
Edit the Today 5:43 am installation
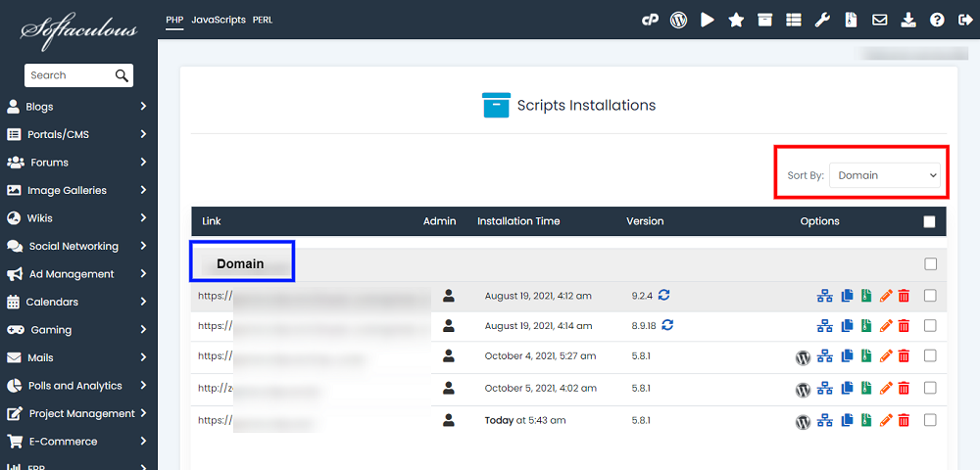[885, 421]
